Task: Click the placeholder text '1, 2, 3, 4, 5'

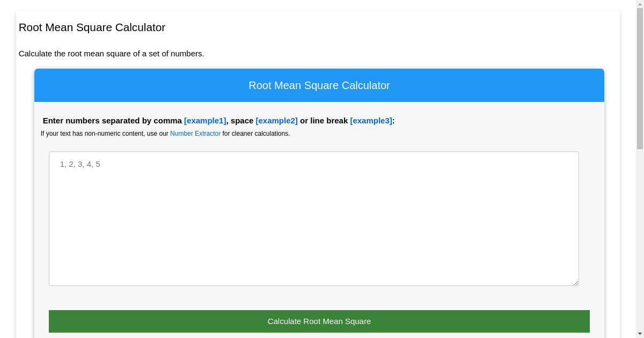Action: click(80, 164)
